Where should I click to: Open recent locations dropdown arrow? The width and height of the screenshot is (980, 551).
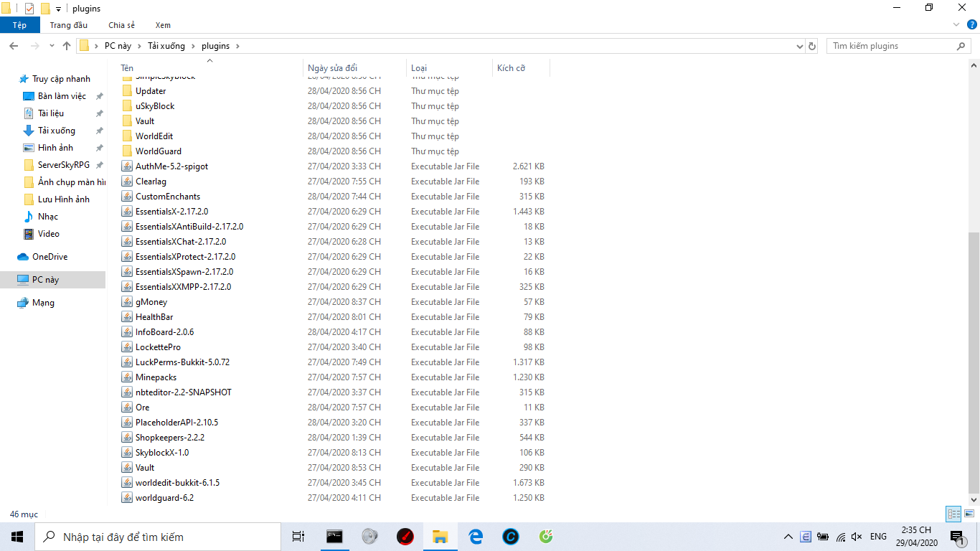(x=52, y=46)
